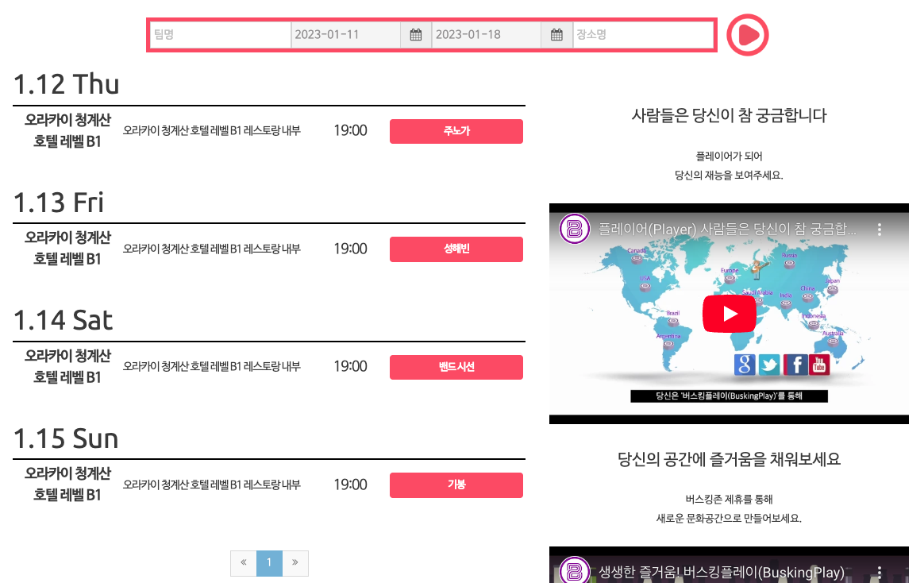Go to previous page with « arrow

coord(244,563)
